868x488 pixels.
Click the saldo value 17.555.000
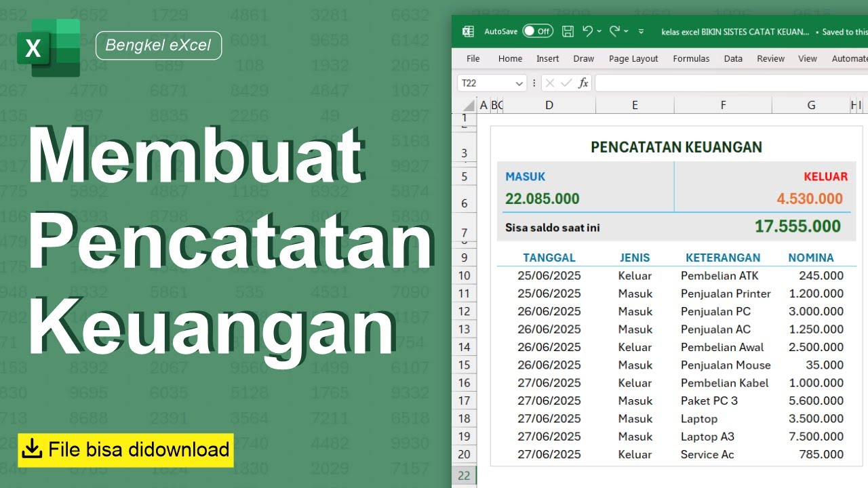[797, 226]
